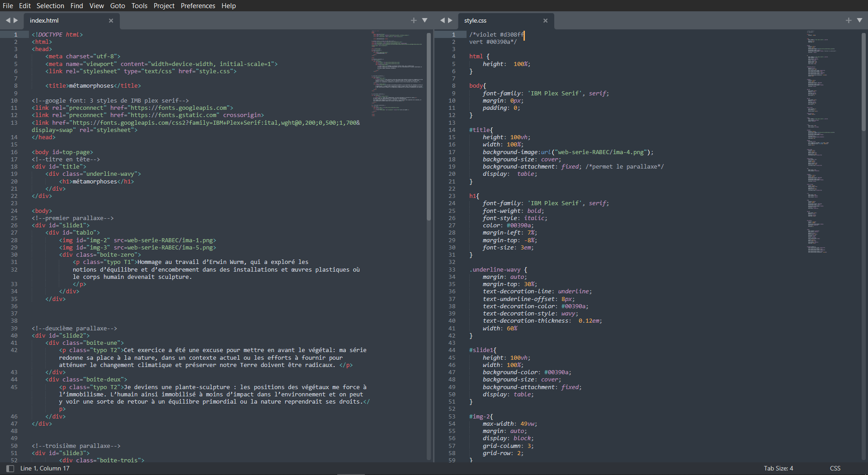Click the #title selector in style.css
The width and height of the screenshot is (868, 475).
(479, 130)
